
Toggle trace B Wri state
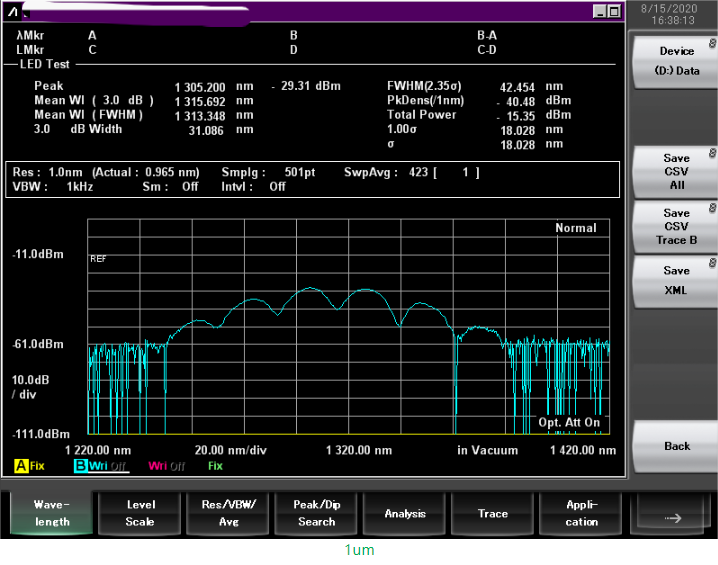click(x=104, y=466)
